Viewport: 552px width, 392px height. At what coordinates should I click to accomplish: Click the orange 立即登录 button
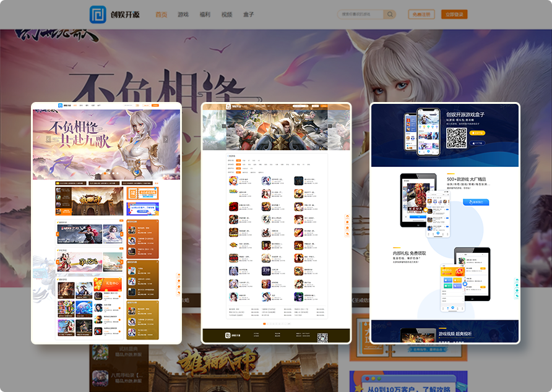(454, 14)
